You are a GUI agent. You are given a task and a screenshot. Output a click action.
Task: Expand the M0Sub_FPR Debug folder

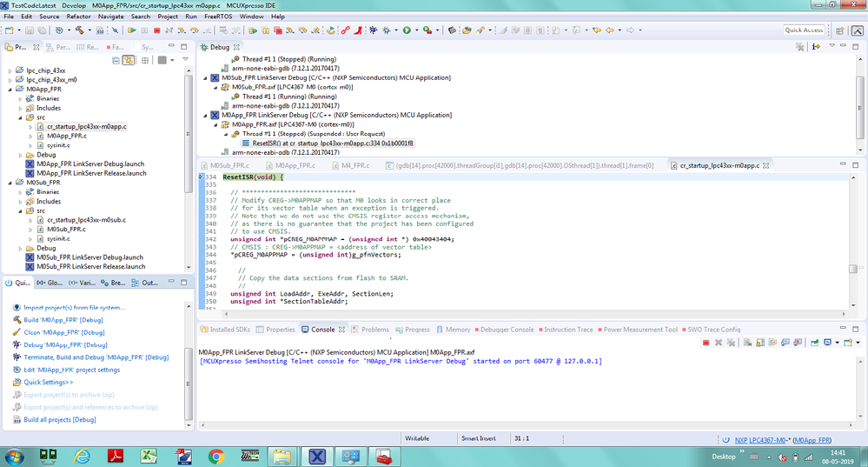(21, 248)
